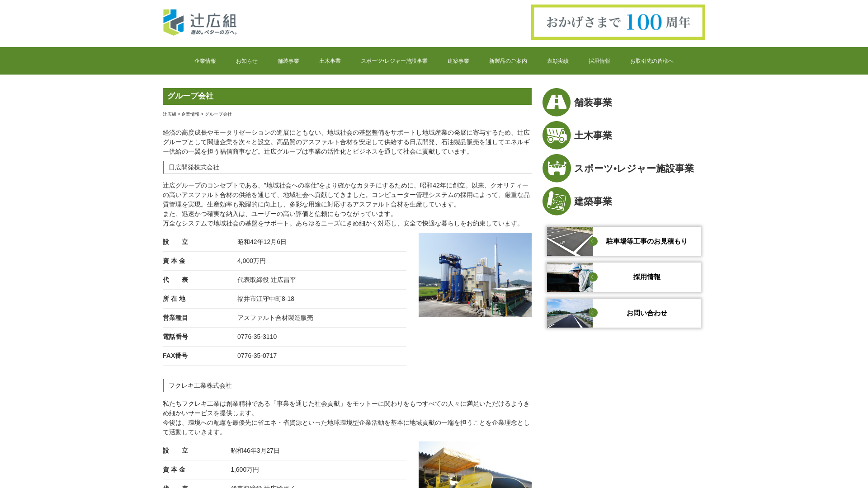Select 土木事業 in the navigation bar
Image resolution: width=868 pixels, height=488 pixels.
330,61
